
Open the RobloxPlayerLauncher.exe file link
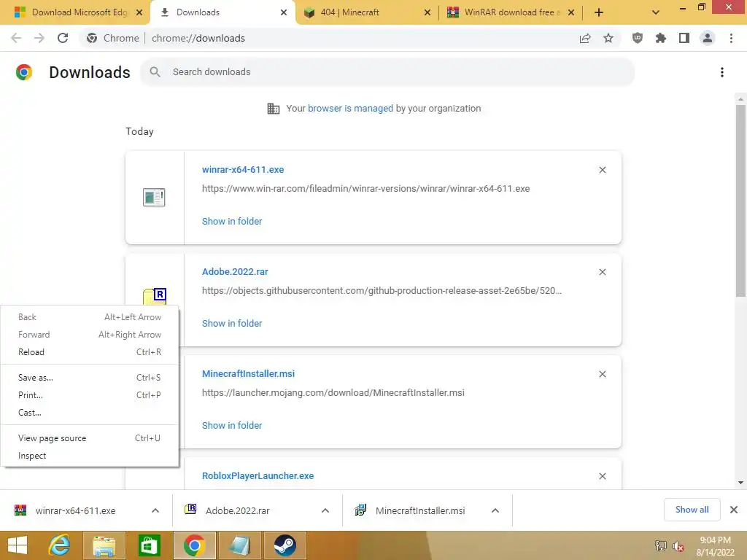(258, 475)
